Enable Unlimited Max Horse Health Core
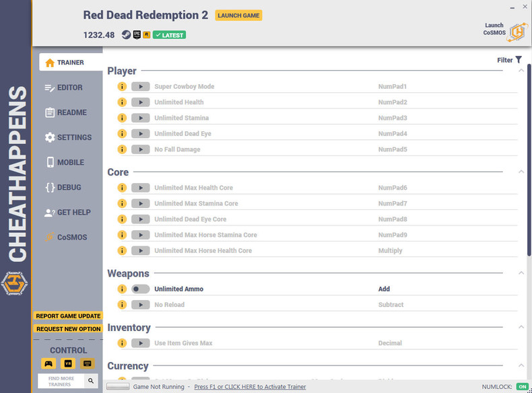 click(141, 250)
